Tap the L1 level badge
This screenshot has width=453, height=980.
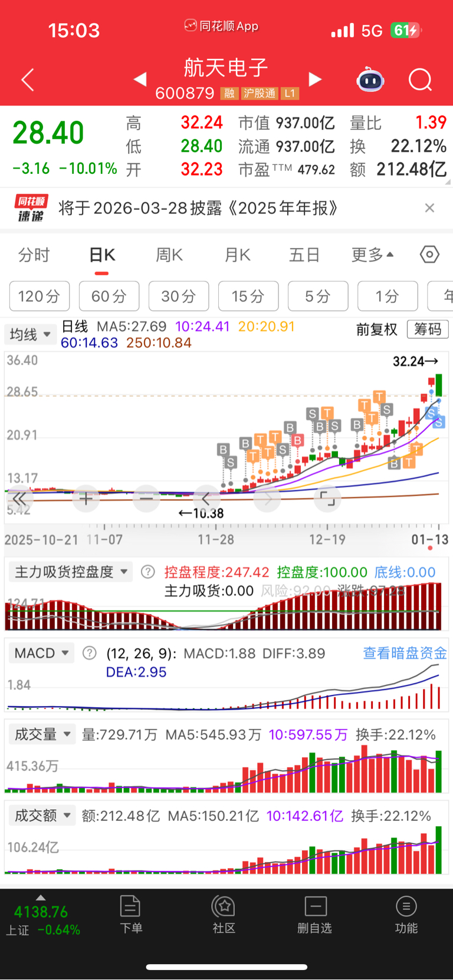[290, 94]
